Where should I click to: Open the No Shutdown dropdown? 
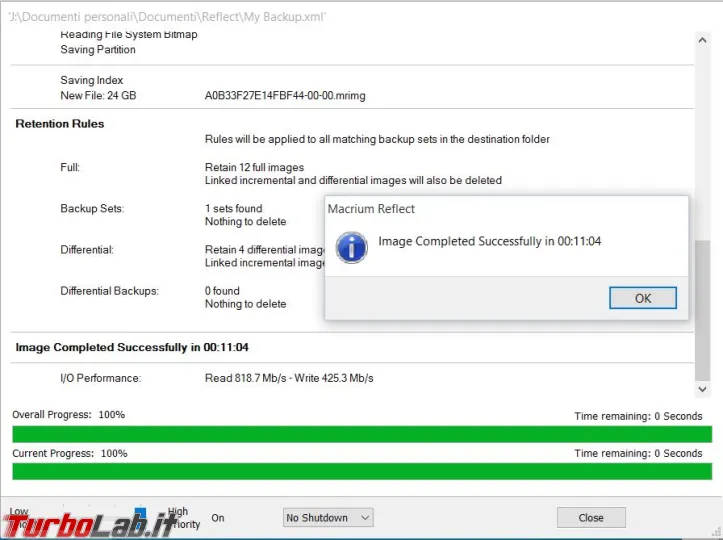coord(328,517)
